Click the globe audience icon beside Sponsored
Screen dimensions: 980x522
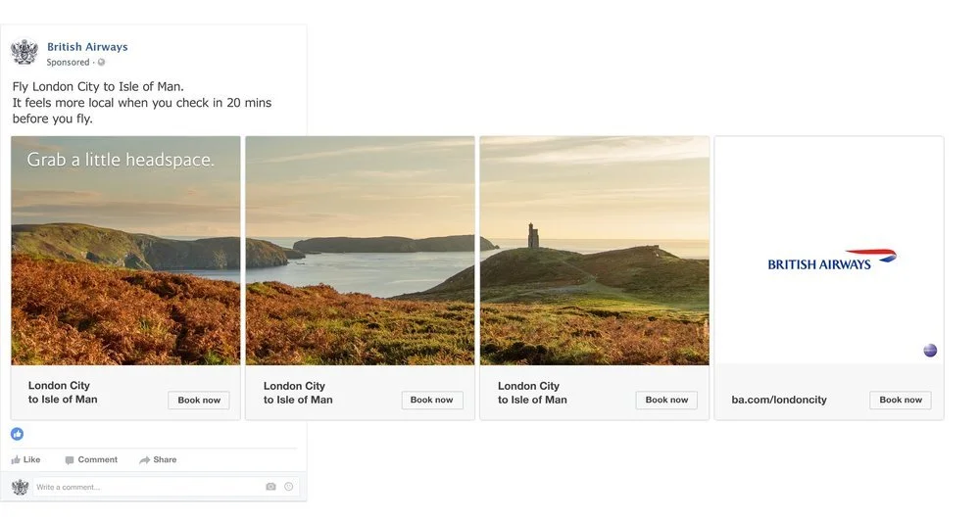(x=101, y=63)
